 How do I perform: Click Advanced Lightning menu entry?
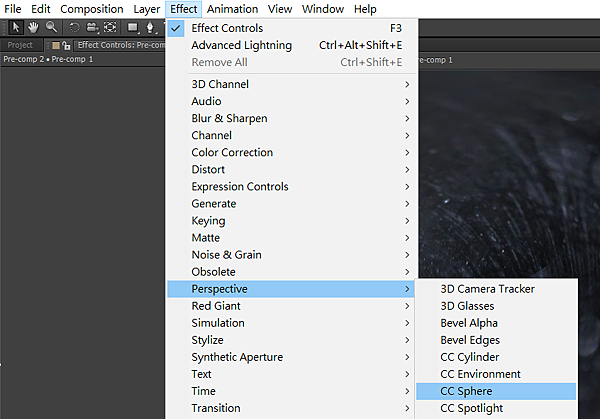(x=242, y=45)
